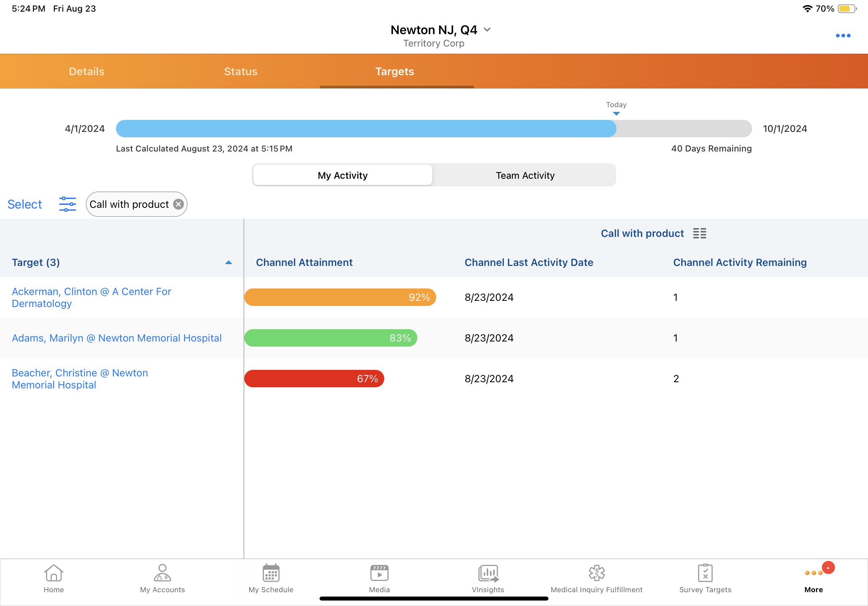Viewport: 868px width, 606px height.
Task: Click the 92% attainment bar for Ackerman
Action: coord(340,297)
